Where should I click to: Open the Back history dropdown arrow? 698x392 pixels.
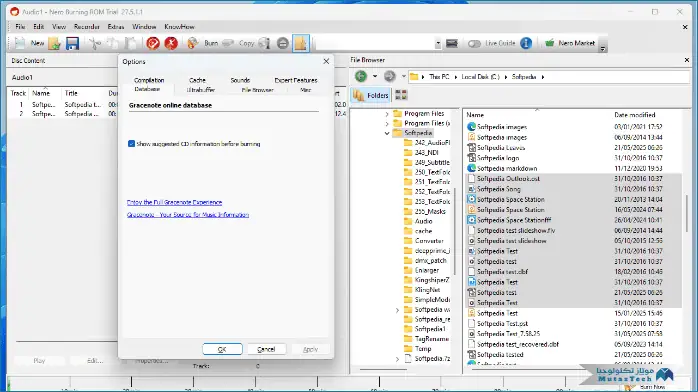point(375,77)
